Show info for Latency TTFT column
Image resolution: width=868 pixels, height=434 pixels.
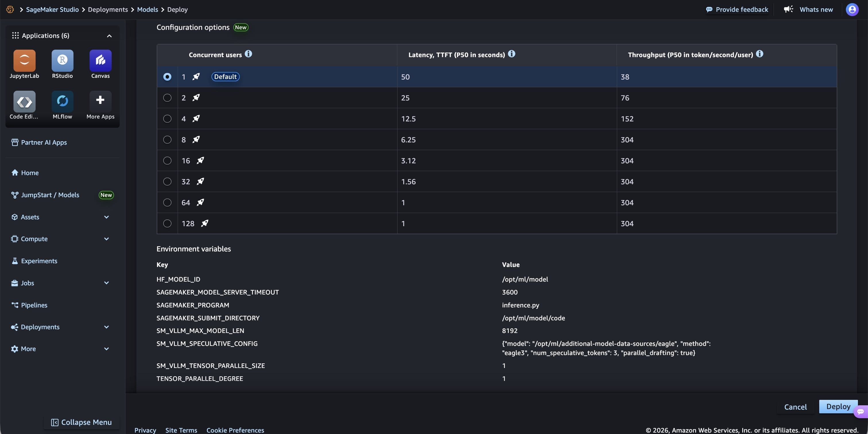[x=511, y=54]
